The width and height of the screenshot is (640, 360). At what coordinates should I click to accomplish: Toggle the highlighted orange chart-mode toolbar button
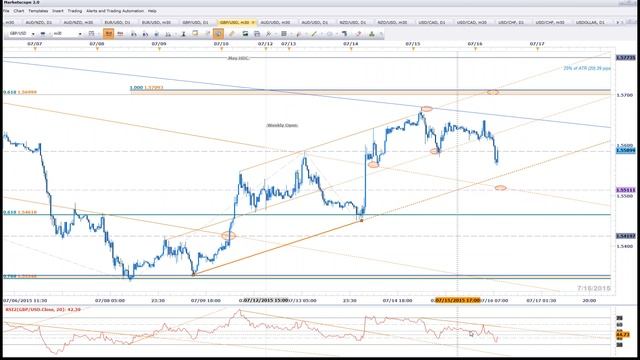click(108, 34)
